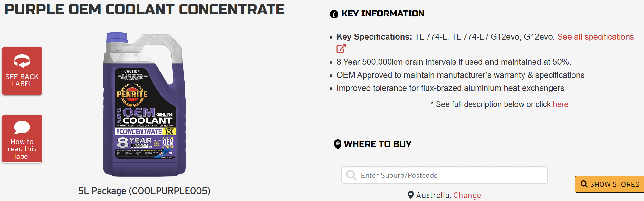Image resolution: width=644 pixels, height=201 pixels.
Task: Click the rotate arrow icon on See Back Label
Action: pyautogui.click(x=22, y=61)
